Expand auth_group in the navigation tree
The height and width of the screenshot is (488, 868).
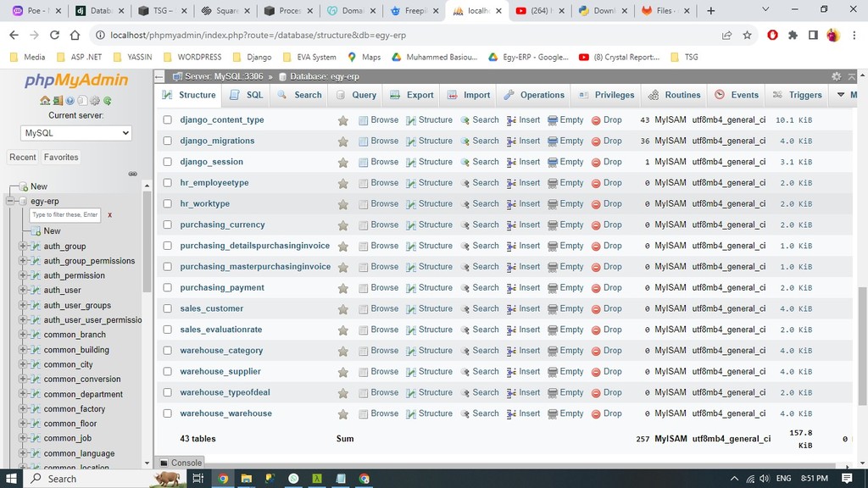pyautogui.click(x=23, y=246)
